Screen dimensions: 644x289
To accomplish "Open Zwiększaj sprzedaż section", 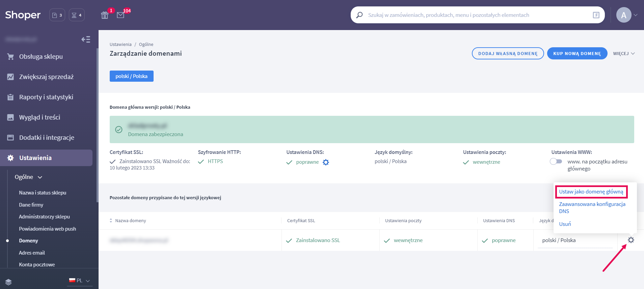I will click(46, 77).
